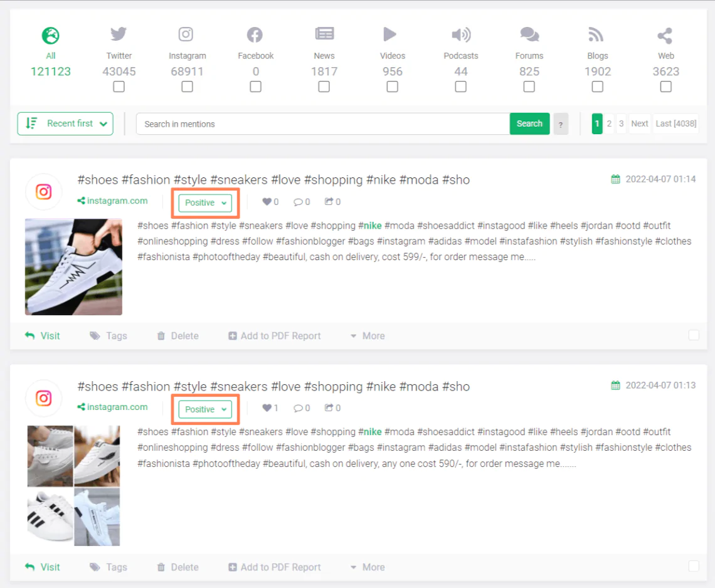The height and width of the screenshot is (588, 715).
Task: Click the heart likes icon on the 01:14 mention
Action: pyautogui.click(x=267, y=201)
